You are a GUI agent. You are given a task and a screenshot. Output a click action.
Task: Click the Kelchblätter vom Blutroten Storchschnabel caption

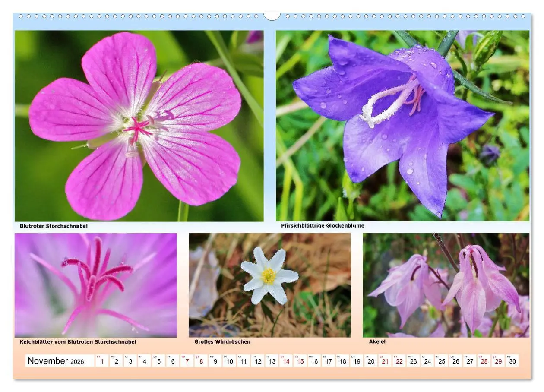tap(78, 342)
